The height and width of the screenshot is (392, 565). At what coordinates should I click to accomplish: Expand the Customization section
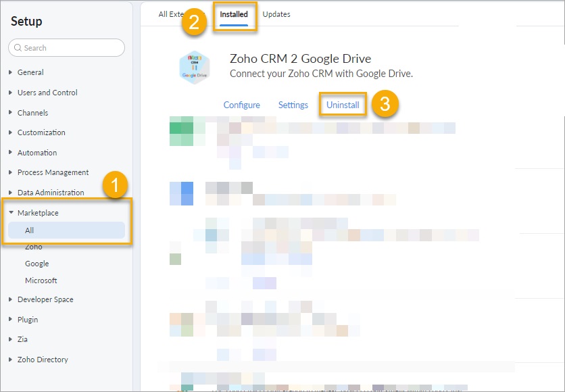coord(10,132)
